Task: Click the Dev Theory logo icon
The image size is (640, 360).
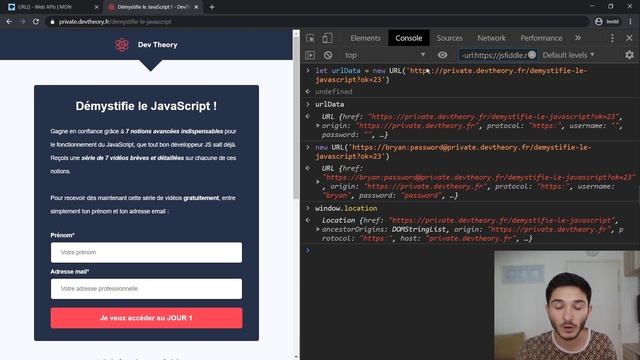Action: tap(122, 44)
